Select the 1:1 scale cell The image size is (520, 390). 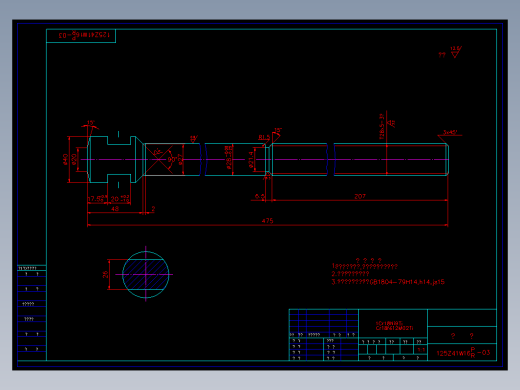coord(421,350)
